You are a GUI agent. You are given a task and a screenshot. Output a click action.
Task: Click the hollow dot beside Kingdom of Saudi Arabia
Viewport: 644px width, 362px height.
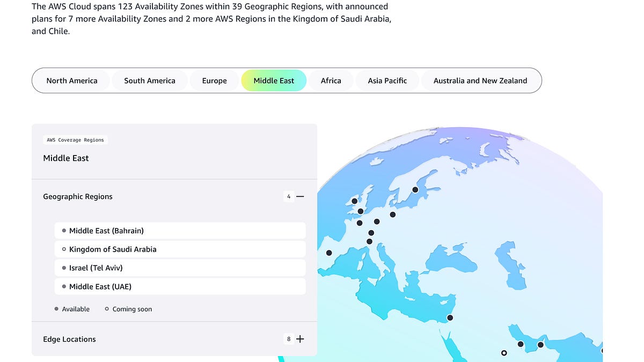point(64,249)
